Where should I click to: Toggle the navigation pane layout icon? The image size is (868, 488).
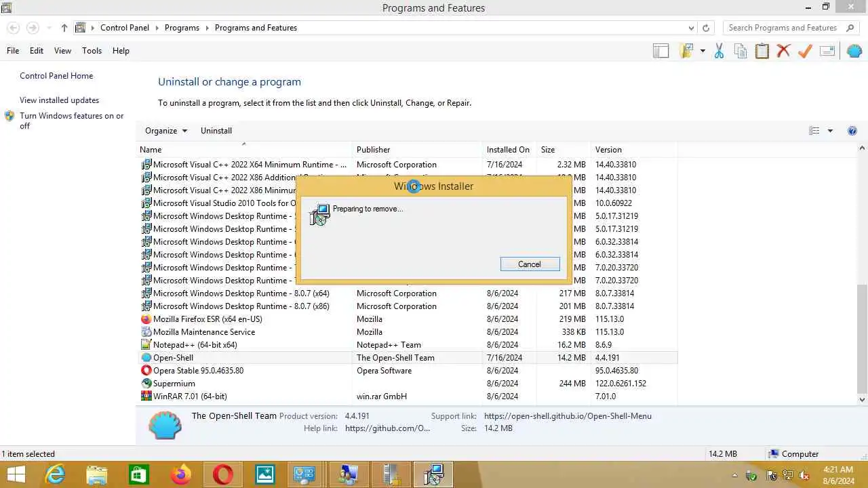tap(660, 51)
